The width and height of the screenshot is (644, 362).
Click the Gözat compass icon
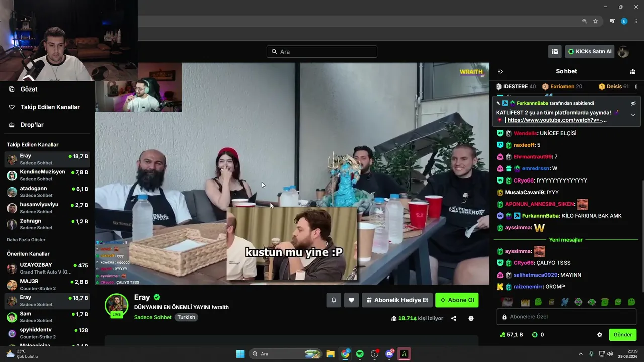[12, 89]
